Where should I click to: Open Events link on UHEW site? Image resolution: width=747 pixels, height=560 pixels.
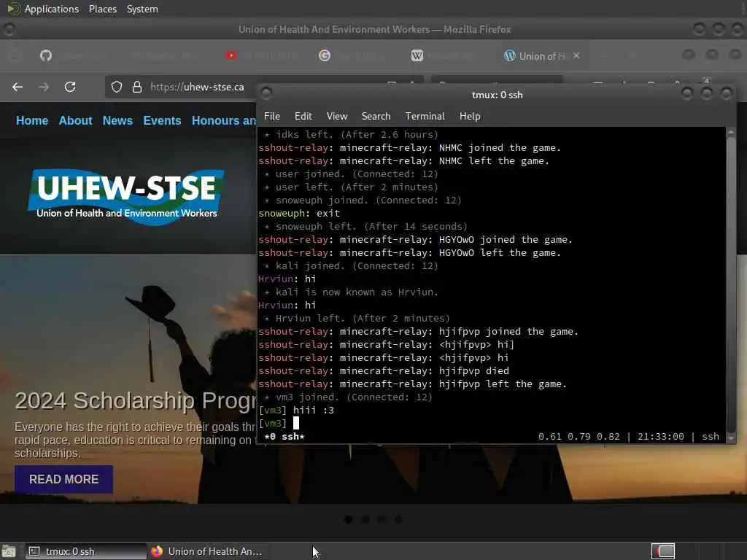point(162,120)
